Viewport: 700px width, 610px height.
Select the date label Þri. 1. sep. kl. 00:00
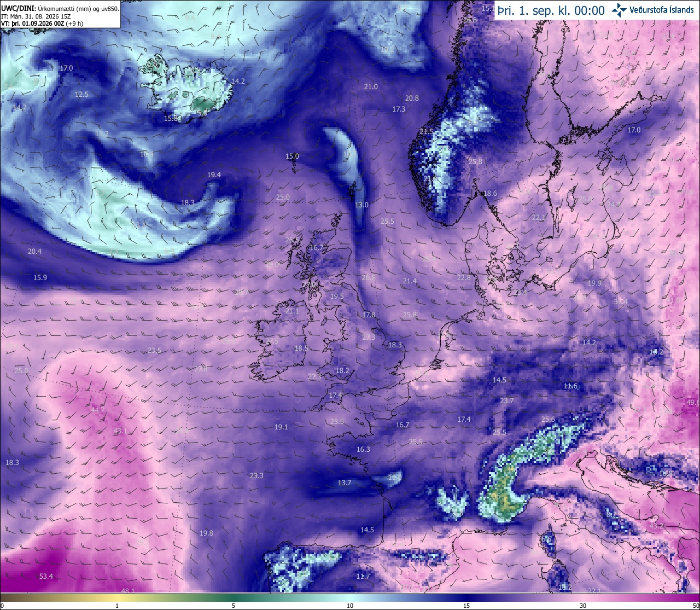[x=551, y=10]
